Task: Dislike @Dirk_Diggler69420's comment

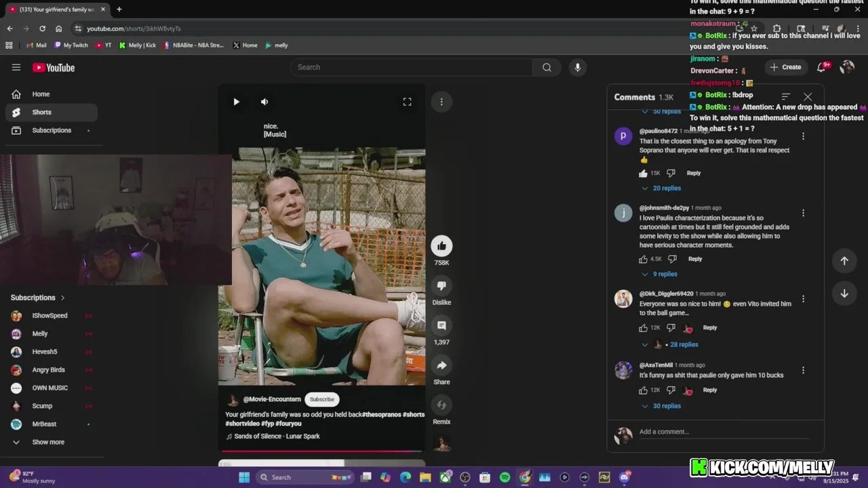Action: pos(671,328)
